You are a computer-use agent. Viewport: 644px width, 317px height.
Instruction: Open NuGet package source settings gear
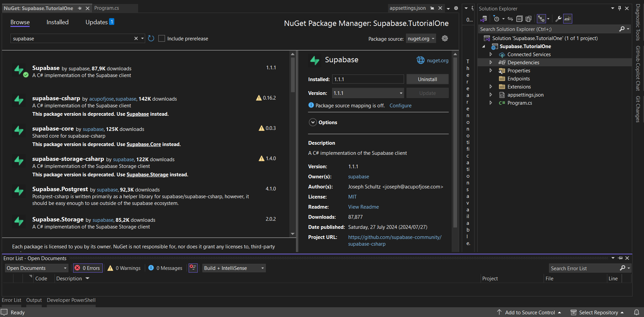445,38
